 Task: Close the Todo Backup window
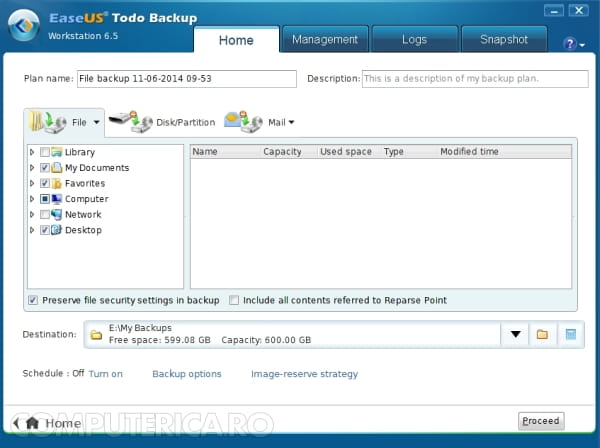pyautogui.click(x=579, y=11)
